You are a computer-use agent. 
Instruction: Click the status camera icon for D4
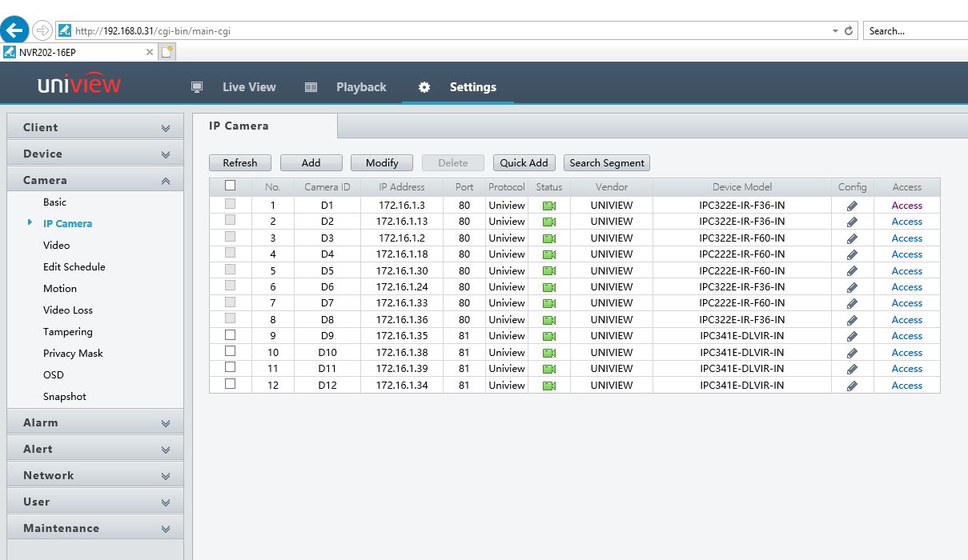point(549,254)
